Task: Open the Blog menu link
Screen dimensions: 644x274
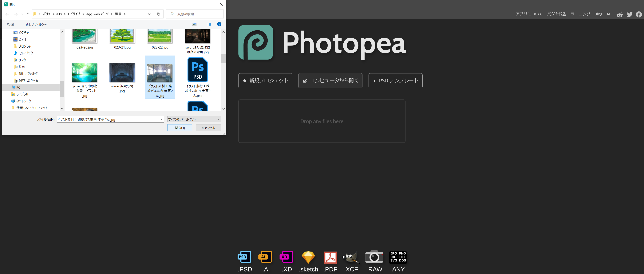Action: point(598,14)
